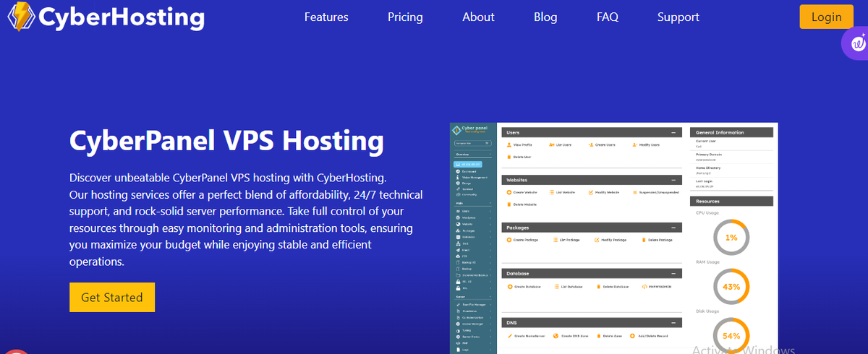Screen dimensions: 868x354
Task: Open List Website in Websites panel
Action: (x=563, y=192)
